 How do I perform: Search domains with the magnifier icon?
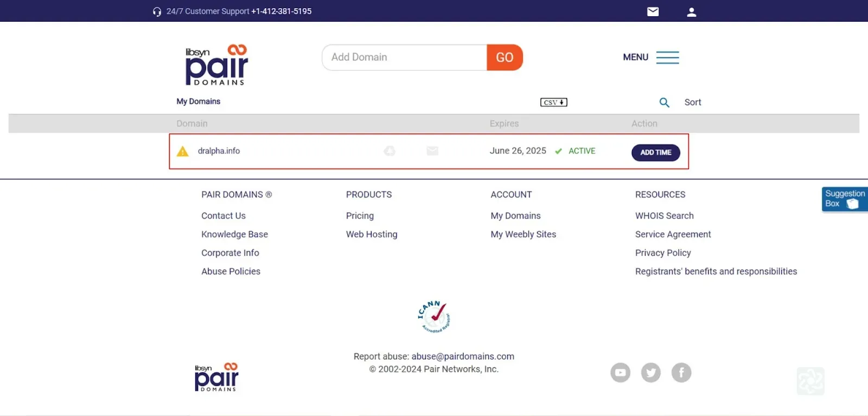pos(664,103)
